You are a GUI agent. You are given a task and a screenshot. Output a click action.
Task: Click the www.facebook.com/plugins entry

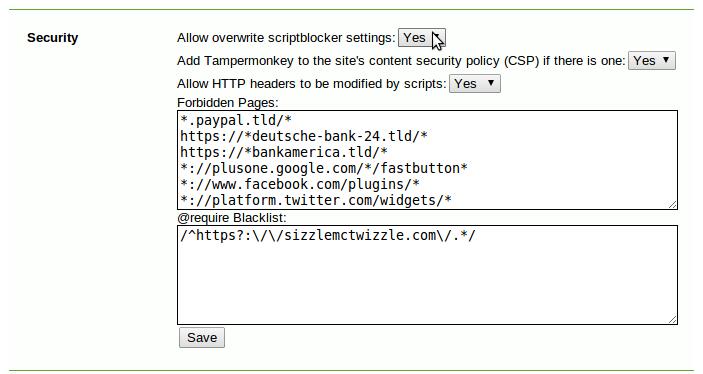coord(299,184)
